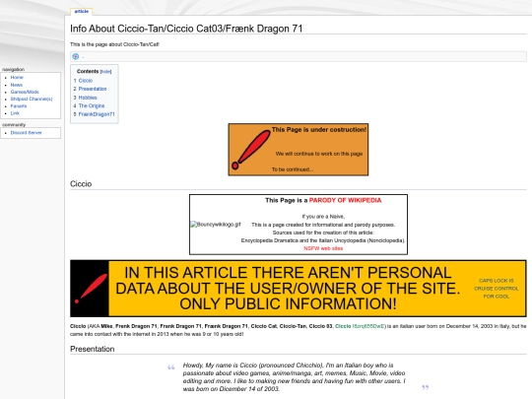Open Shitpost Channel(s) link in sidebar
This screenshot has height=399, width=532.
pyautogui.click(x=32, y=100)
